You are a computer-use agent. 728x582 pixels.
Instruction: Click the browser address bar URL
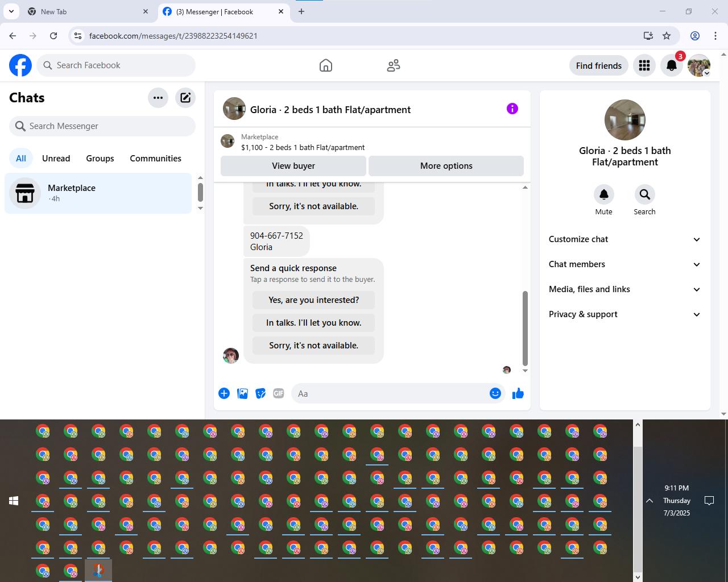tap(173, 36)
